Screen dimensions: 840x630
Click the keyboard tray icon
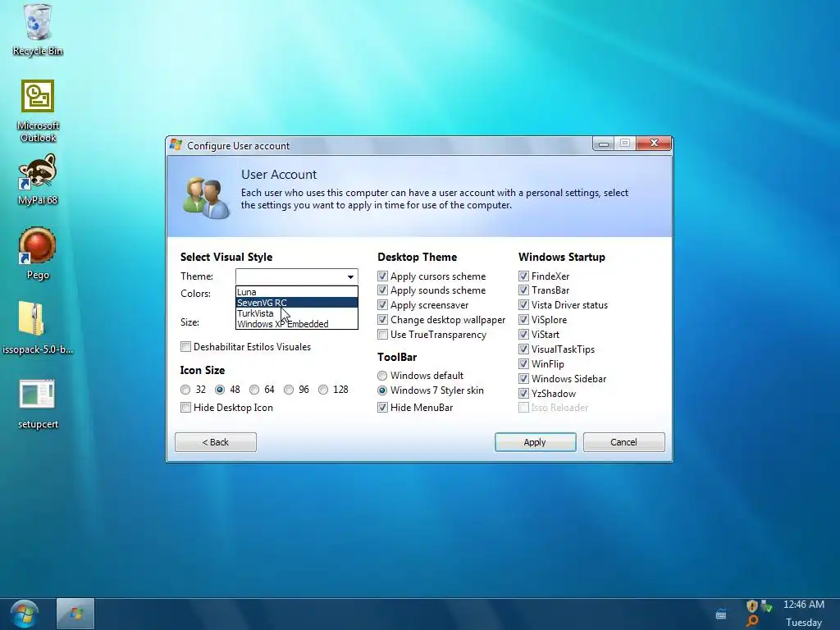coord(721,614)
